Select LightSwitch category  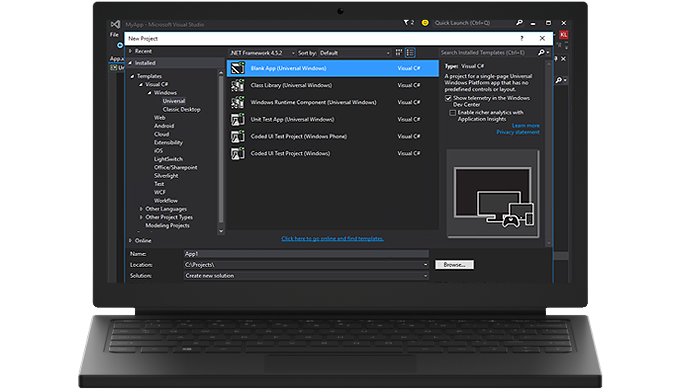pyautogui.click(x=168, y=159)
